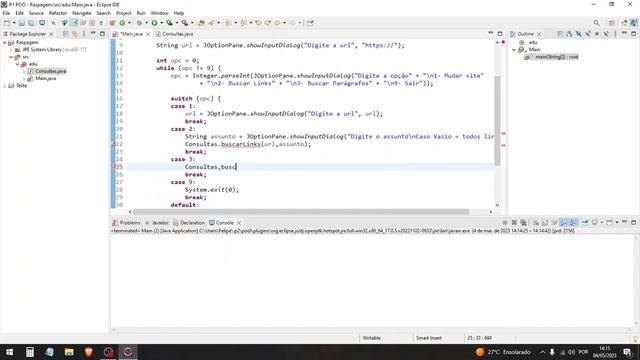Image resolution: width=640 pixels, height=360 pixels.
Task: Toggle Hide Local Types in Outline
Action: click(x=606, y=34)
